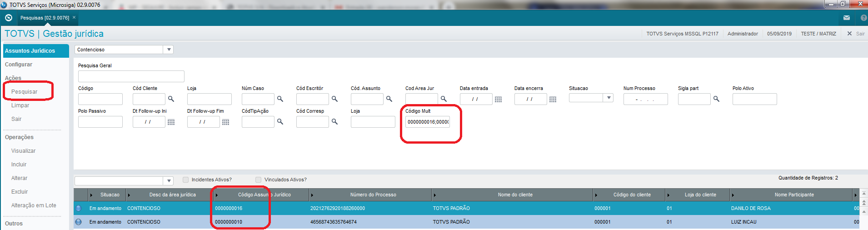Open lookup magnifier for Cód Escritór
The image size is (868, 230).
coord(334,99)
